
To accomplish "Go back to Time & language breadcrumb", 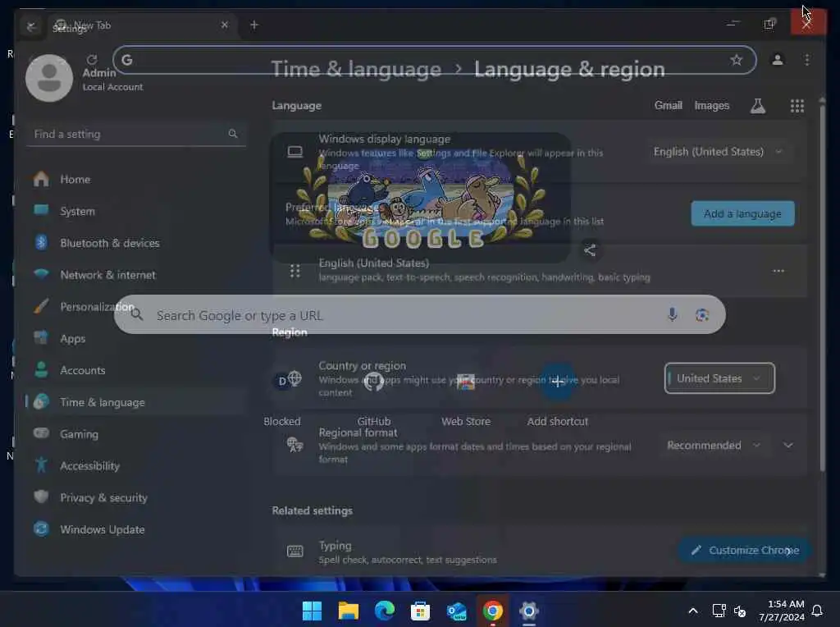I will (x=356, y=69).
